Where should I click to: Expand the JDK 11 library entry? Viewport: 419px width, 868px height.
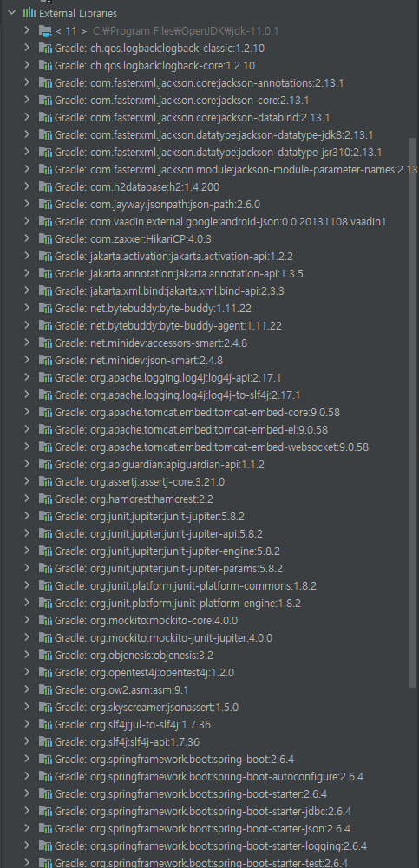click(27, 30)
